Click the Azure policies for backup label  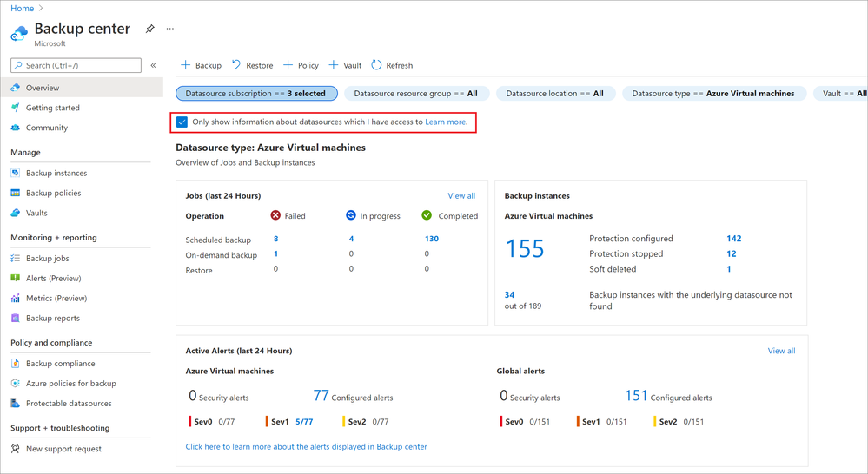click(x=71, y=384)
